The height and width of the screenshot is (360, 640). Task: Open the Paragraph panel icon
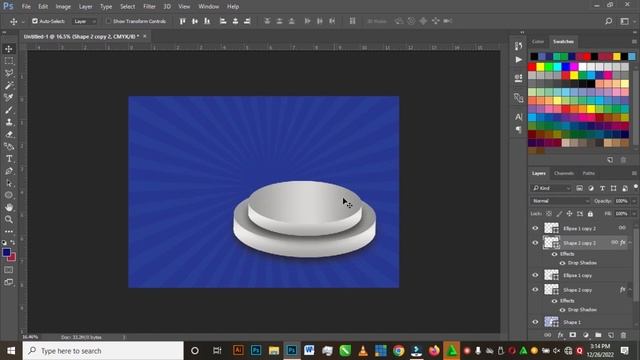point(518,130)
